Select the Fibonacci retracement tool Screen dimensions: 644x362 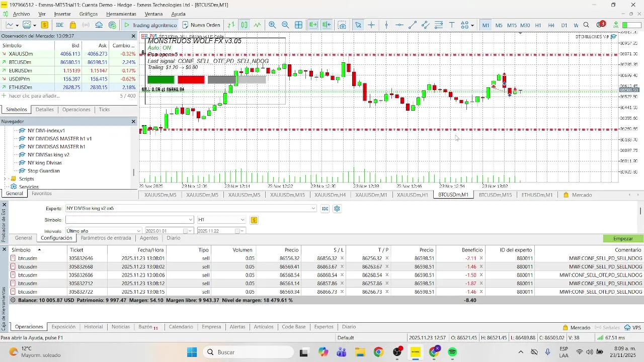click(x=439, y=25)
